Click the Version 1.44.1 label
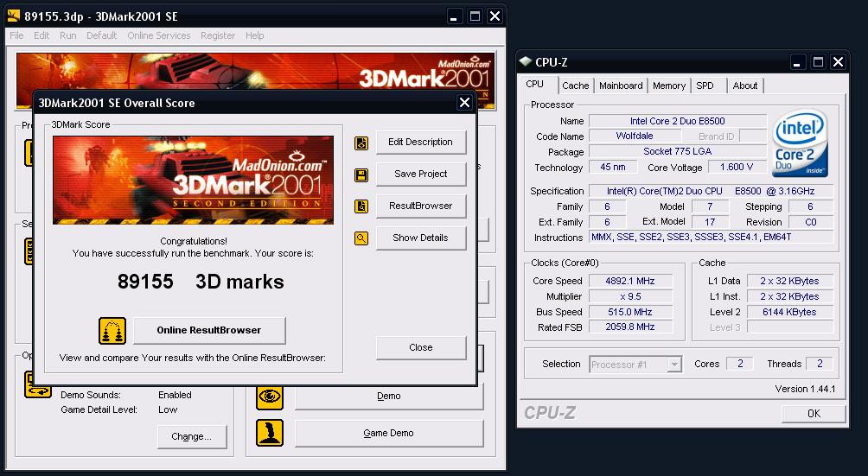Image resolution: width=868 pixels, height=476 pixels. click(x=806, y=389)
